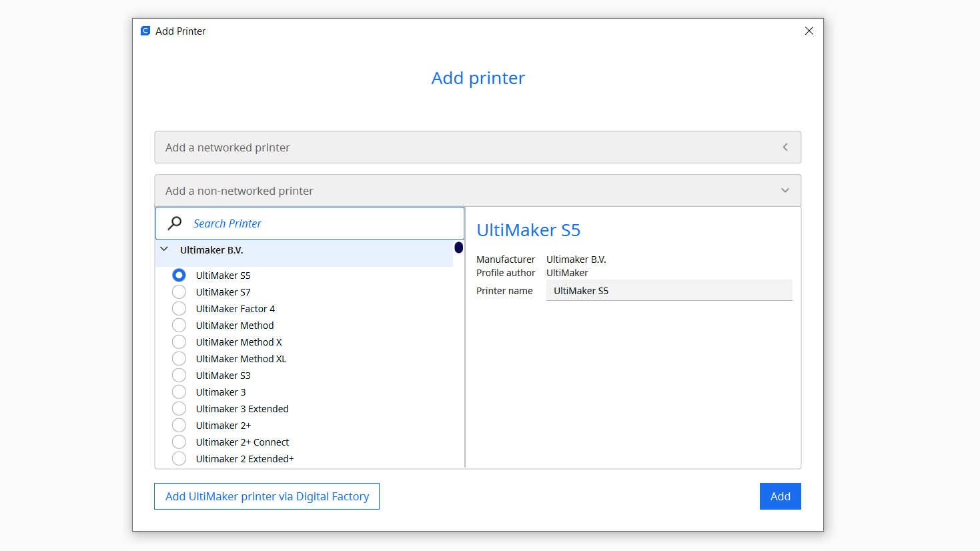Select the UltiMaker S7 radio button

point(179,292)
